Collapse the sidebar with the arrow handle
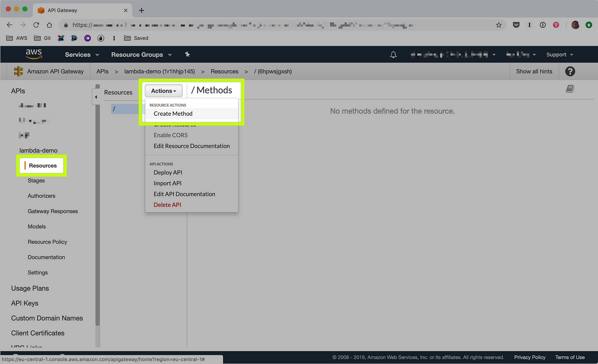598x364 pixels. [x=96, y=97]
